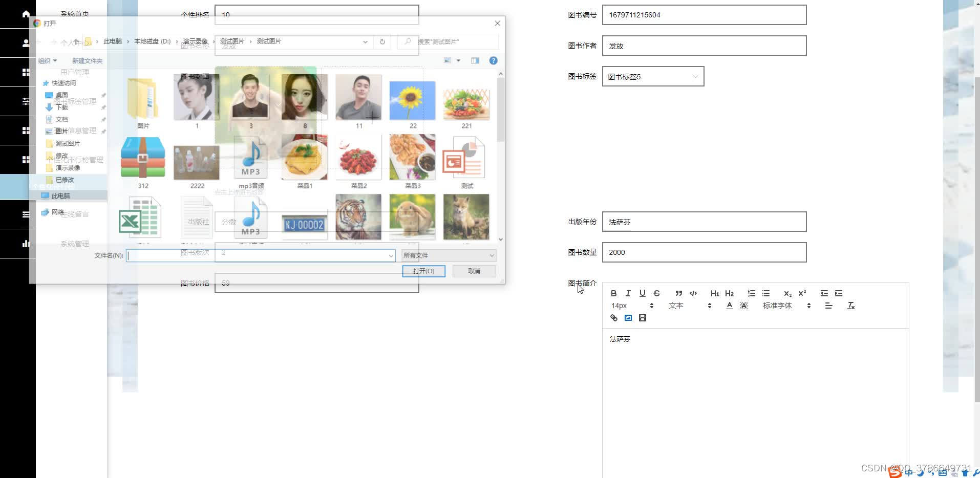
Task: Select 此电脑 in the address breadcrumb
Action: point(113,41)
